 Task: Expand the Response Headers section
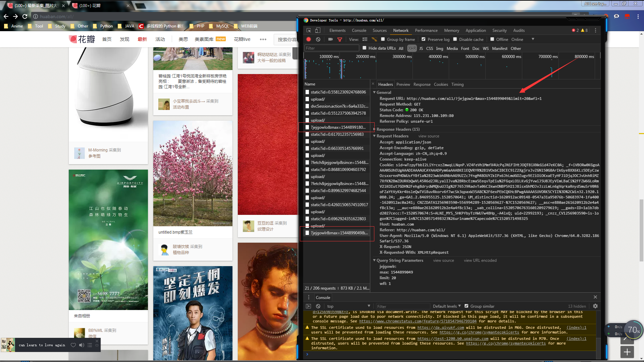pos(374,129)
